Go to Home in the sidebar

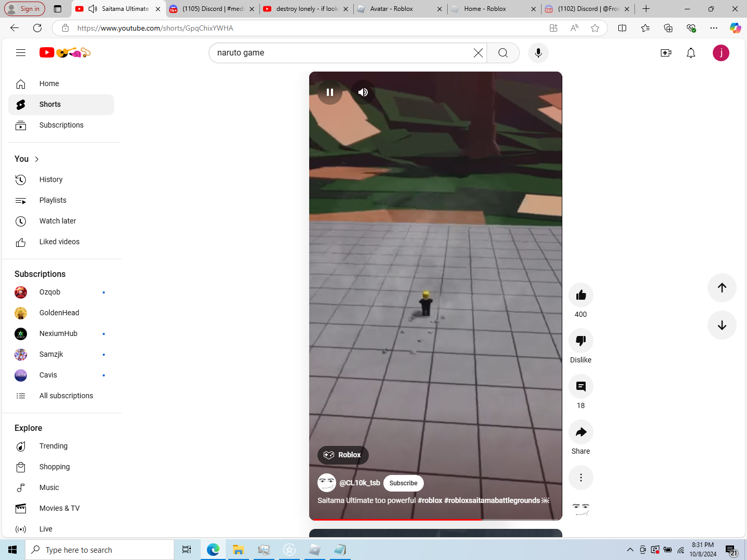[x=61, y=83]
